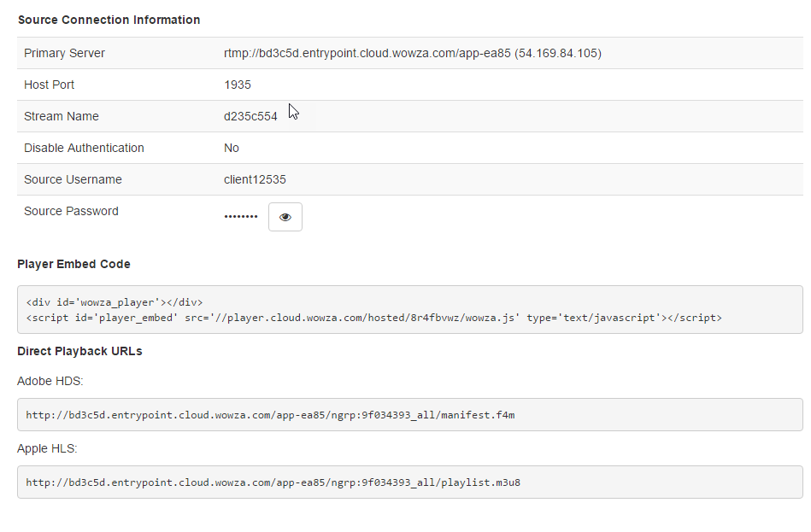Click the Adobe HDS label

coord(50,381)
